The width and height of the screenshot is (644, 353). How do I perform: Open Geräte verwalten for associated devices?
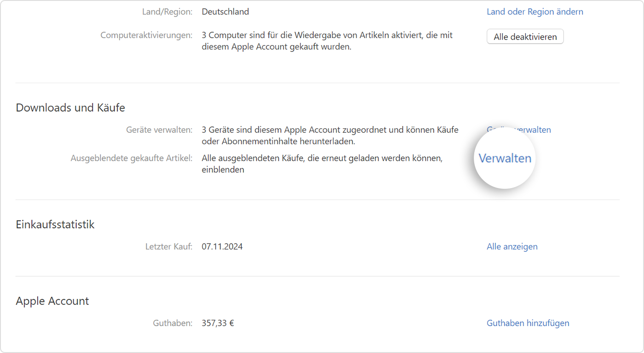point(519,130)
